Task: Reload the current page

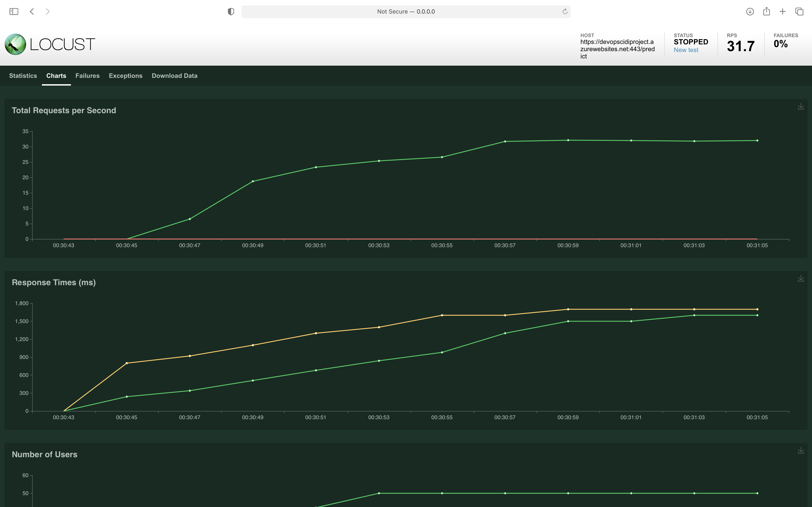Action: (565, 12)
